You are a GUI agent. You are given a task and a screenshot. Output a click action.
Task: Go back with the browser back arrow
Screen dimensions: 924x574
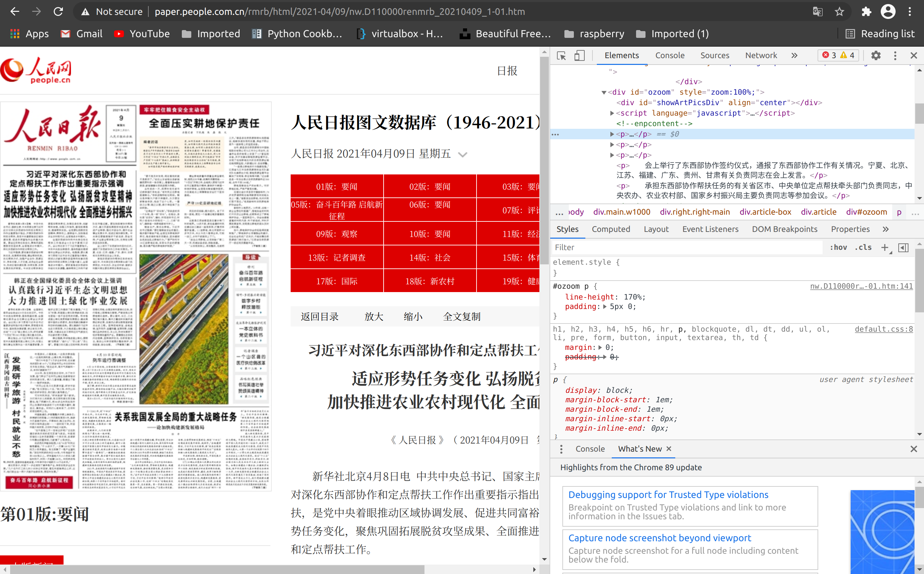click(x=15, y=11)
